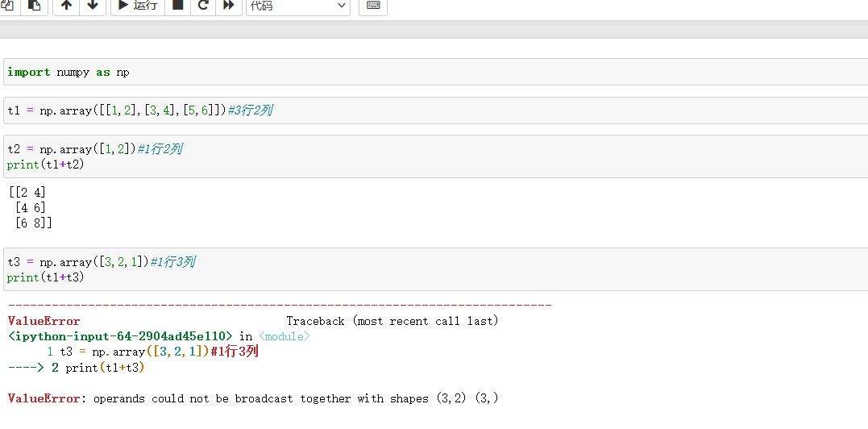Click traceback line 1 t3 = np.array

[x=153, y=352]
